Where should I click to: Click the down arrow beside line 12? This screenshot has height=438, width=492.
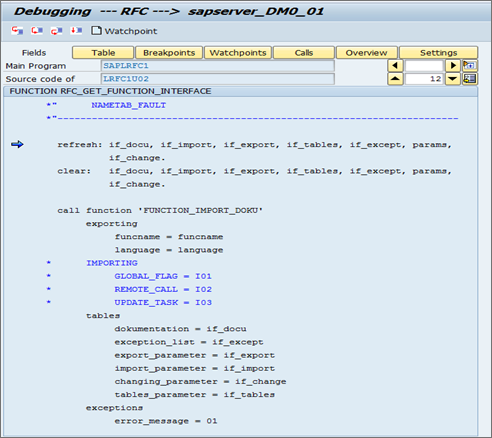click(x=453, y=79)
